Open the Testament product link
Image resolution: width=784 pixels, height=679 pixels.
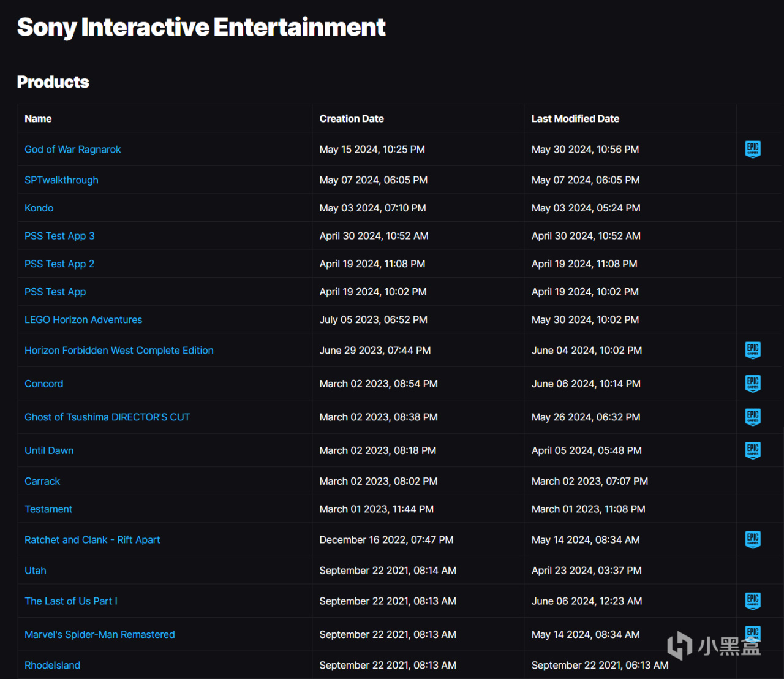point(48,509)
